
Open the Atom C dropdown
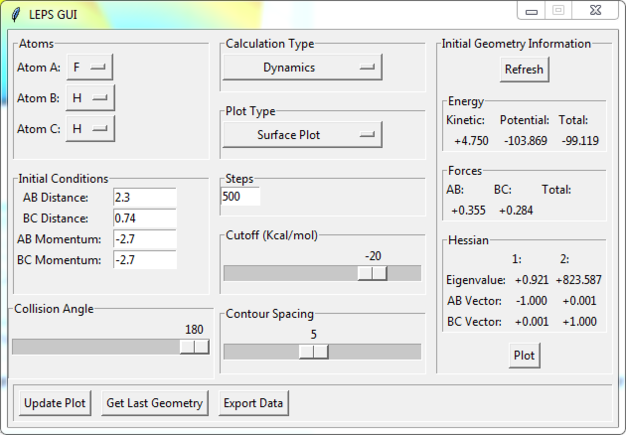(x=90, y=128)
